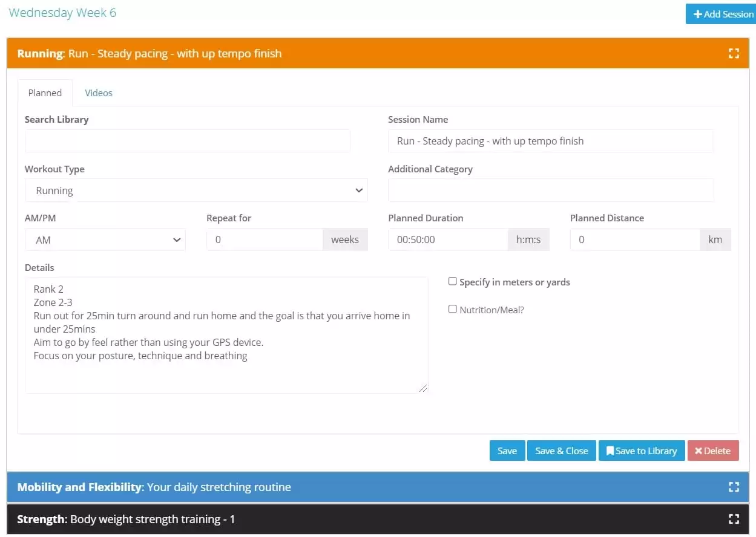The height and width of the screenshot is (537, 756).
Task: Switch to the Videos tab
Action: coord(99,93)
